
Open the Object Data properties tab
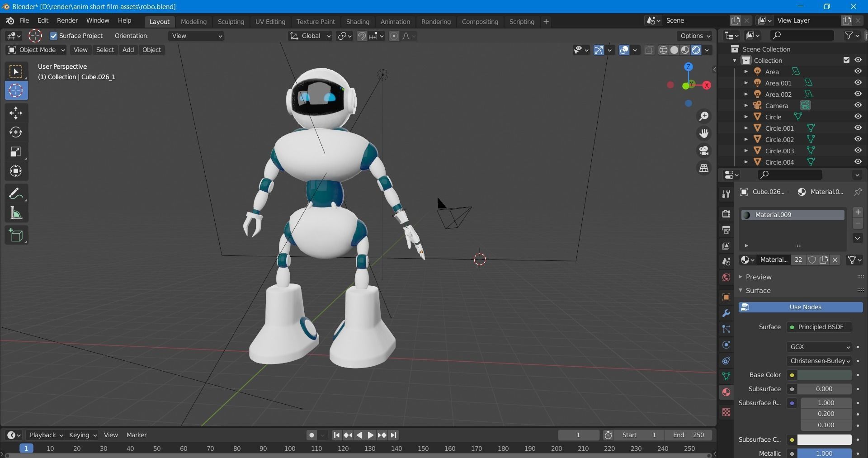tap(726, 376)
